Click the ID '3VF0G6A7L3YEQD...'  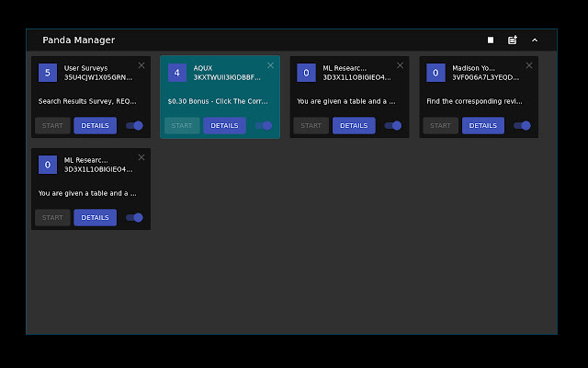[x=486, y=77]
